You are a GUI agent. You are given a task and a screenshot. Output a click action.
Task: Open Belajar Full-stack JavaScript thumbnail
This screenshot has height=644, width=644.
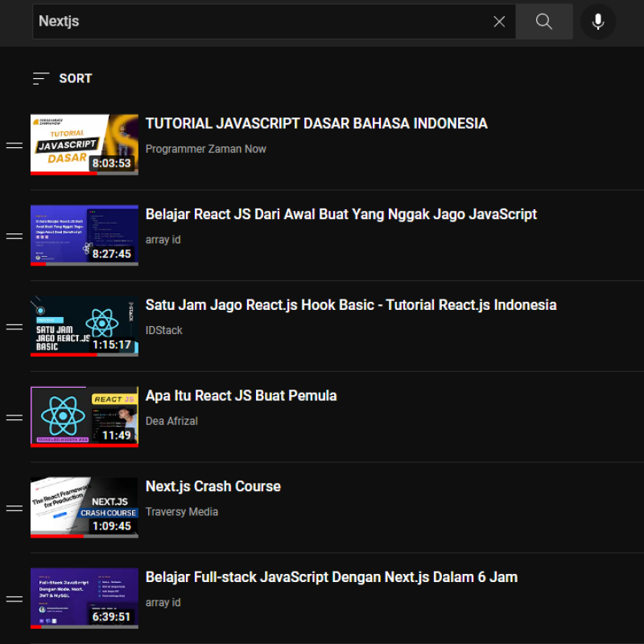[x=85, y=598]
